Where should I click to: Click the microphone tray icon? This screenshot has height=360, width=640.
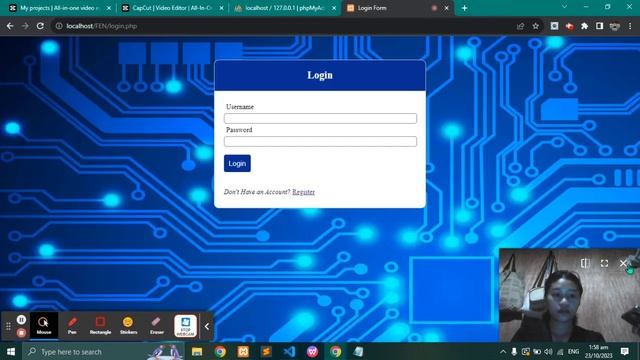click(x=514, y=351)
